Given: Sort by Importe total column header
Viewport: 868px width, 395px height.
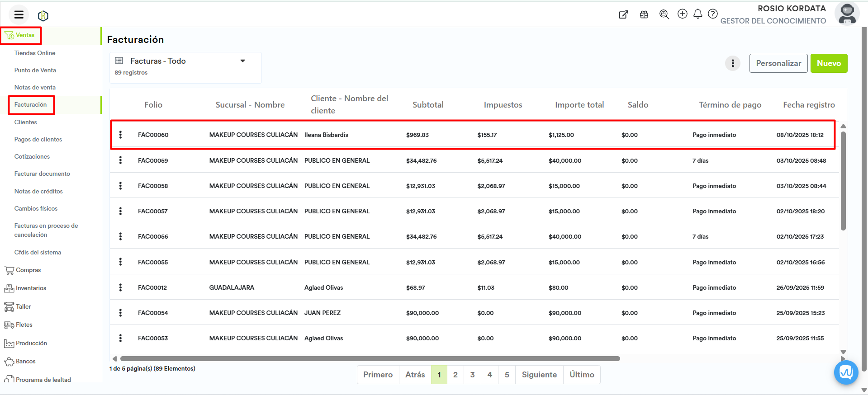Looking at the screenshot, I should coord(579,105).
